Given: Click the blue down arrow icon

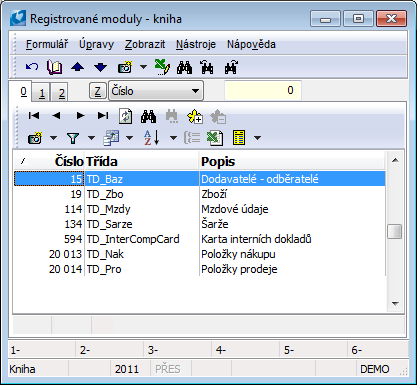Looking at the screenshot, I should (x=100, y=67).
